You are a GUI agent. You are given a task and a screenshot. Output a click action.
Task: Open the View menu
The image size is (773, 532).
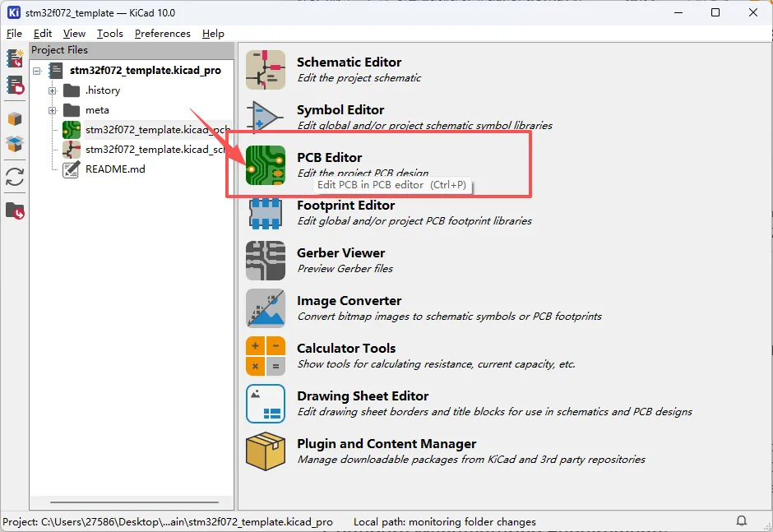[x=74, y=33]
